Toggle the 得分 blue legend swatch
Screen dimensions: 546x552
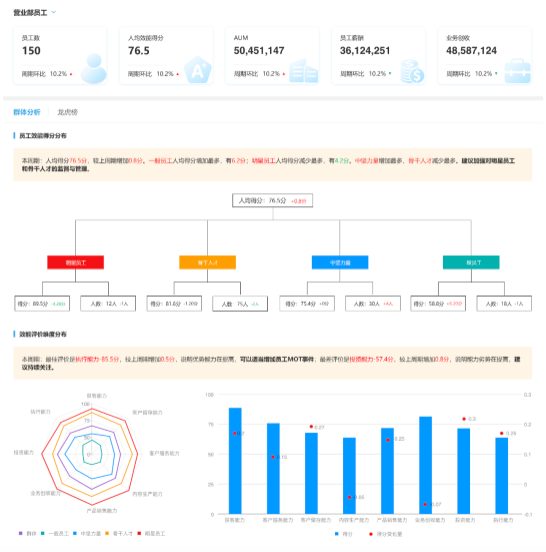pyautogui.click(x=337, y=534)
